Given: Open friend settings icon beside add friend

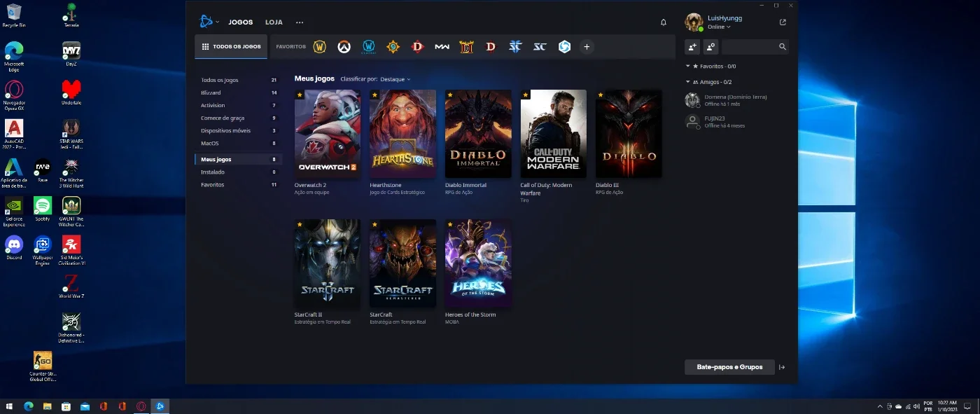Looking at the screenshot, I should point(710,47).
